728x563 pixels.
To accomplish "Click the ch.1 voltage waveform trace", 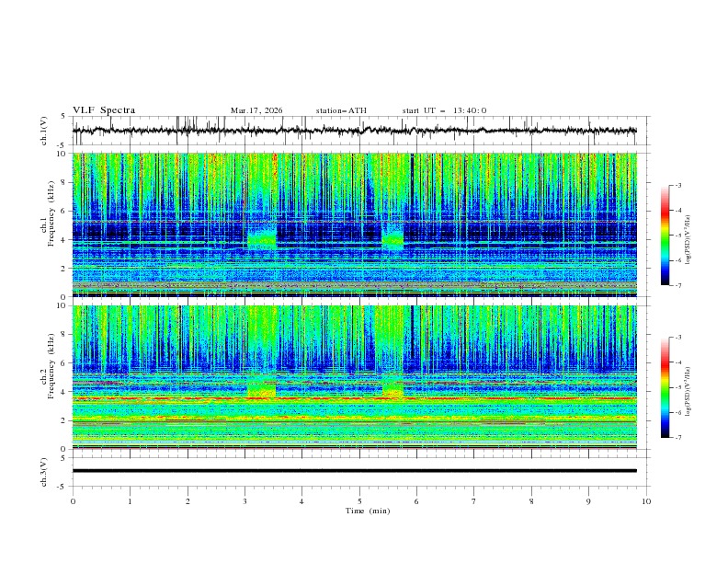I will point(354,131).
